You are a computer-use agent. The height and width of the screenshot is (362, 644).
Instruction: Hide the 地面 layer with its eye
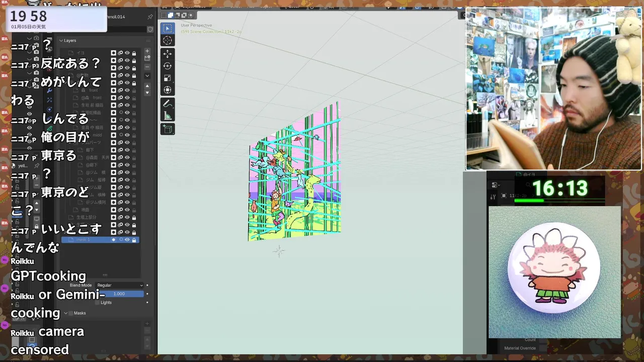(x=127, y=210)
